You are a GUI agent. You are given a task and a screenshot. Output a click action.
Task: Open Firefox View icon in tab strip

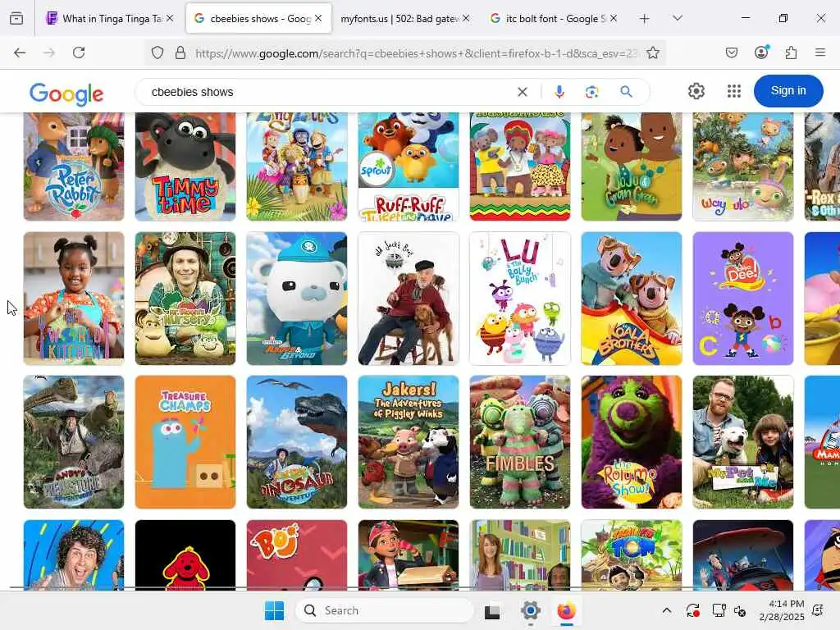tap(16, 19)
